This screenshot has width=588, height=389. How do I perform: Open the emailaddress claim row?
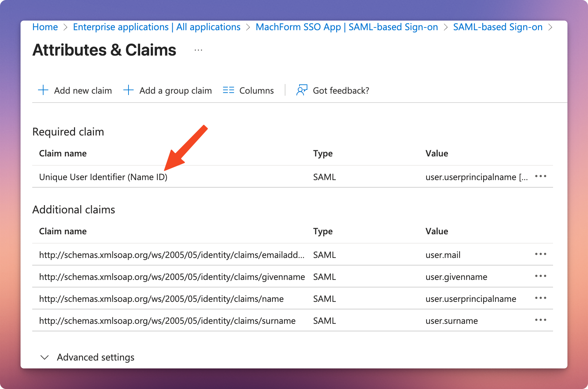171,255
